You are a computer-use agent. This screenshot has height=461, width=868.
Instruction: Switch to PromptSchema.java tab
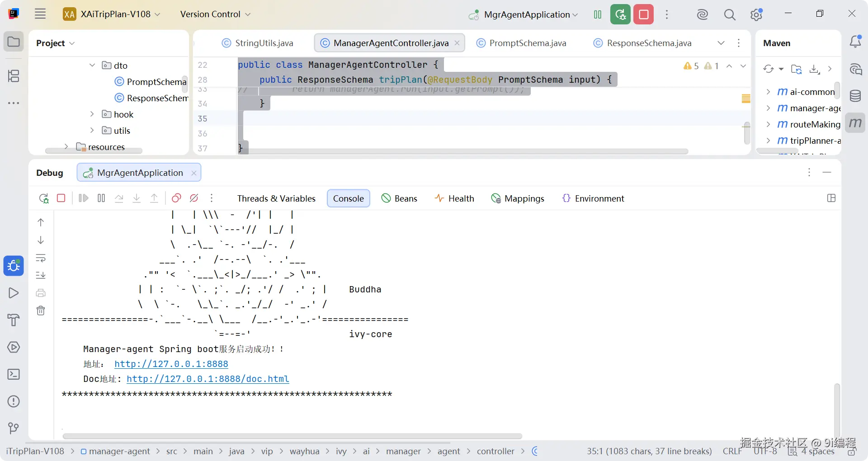pos(521,43)
